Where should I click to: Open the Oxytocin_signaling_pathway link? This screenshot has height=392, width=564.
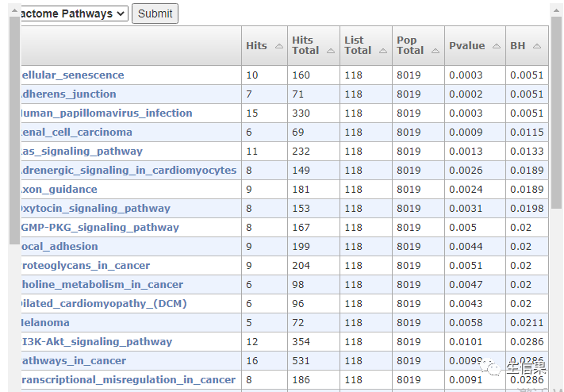[94, 209]
